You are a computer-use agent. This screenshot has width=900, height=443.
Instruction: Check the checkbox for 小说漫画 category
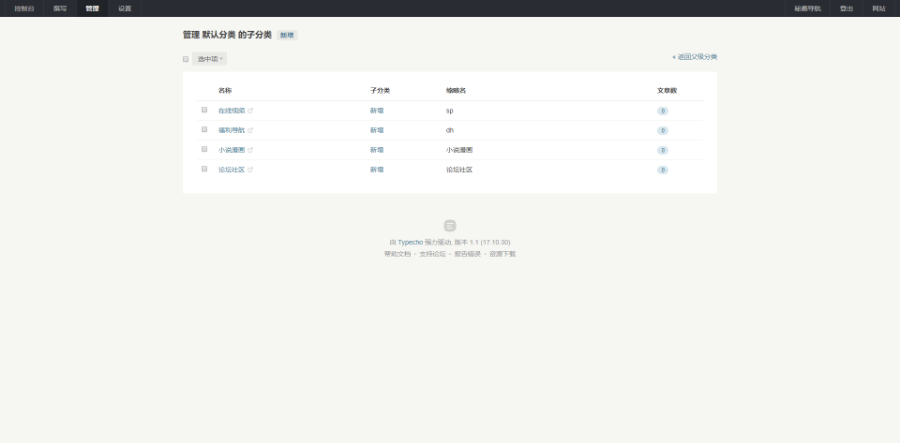tap(204, 149)
